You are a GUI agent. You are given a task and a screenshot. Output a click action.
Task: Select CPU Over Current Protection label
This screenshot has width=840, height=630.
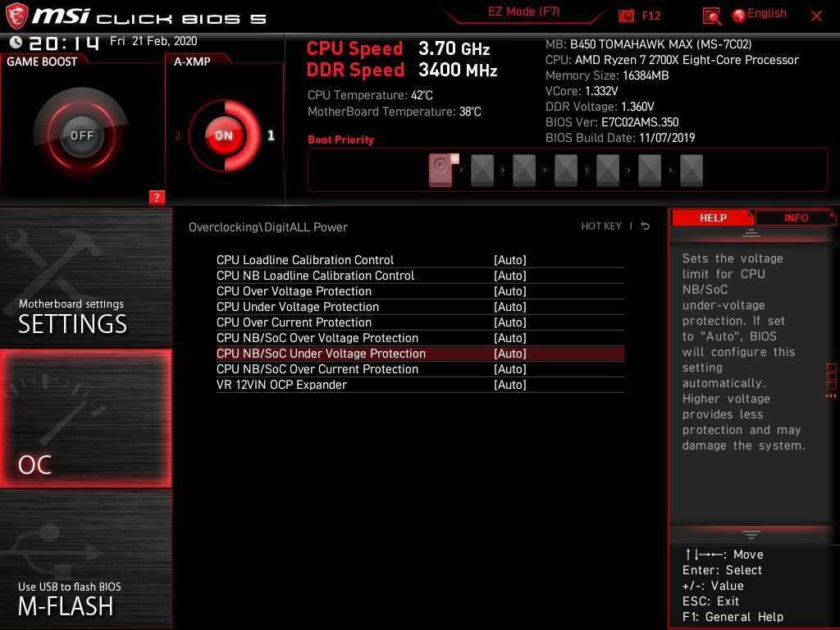pyautogui.click(x=294, y=322)
